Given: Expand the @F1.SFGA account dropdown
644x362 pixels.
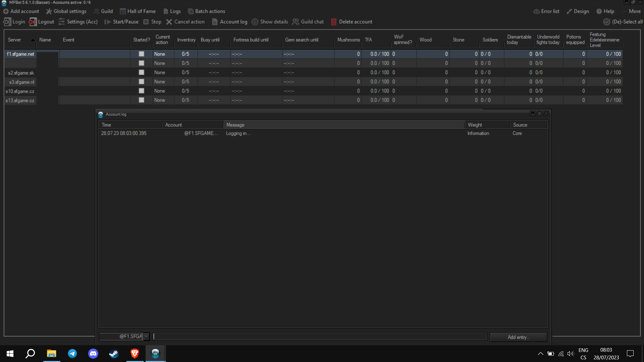Looking at the screenshot, I should click(x=146, y=336).
